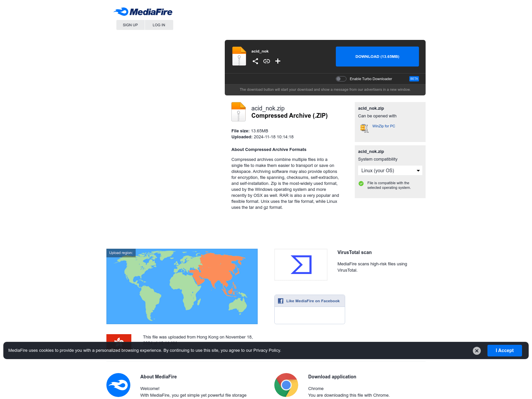This screenshot has width=532, height=399.
Task: Click the acid_nok filename in dark panel
Action: point(260,51)
